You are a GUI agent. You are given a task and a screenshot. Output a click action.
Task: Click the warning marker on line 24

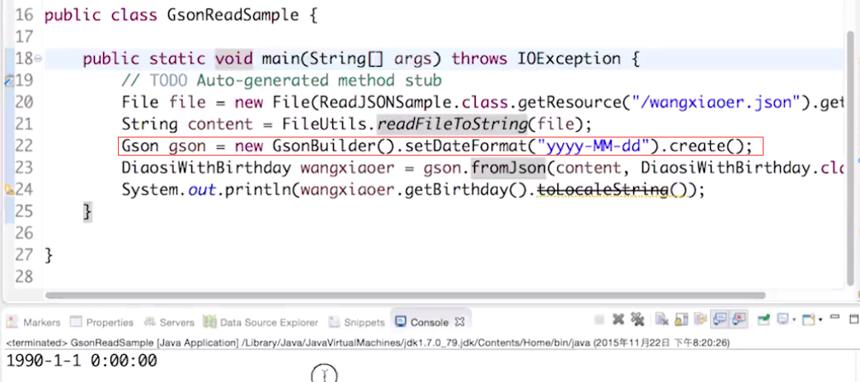pyautogui.click(x=9, y=190)
